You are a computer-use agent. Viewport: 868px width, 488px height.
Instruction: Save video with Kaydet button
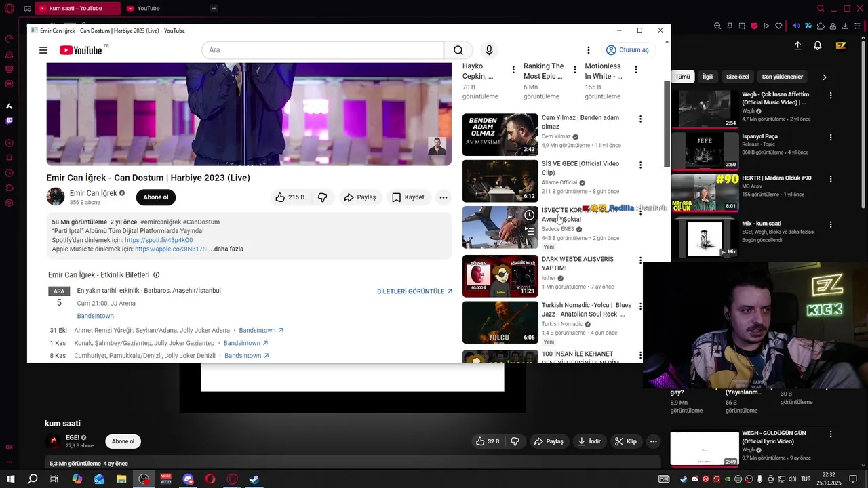408,197
